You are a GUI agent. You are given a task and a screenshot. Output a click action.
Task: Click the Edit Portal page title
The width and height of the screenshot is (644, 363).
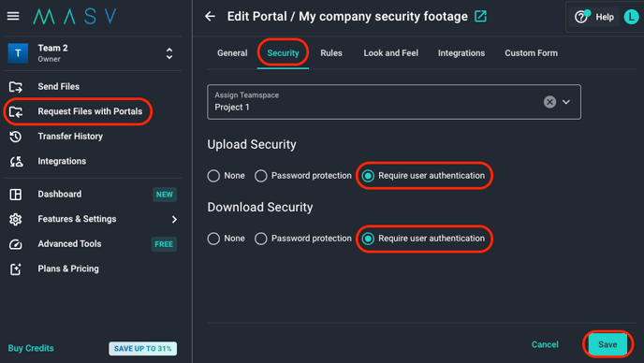tap(347, 17)
